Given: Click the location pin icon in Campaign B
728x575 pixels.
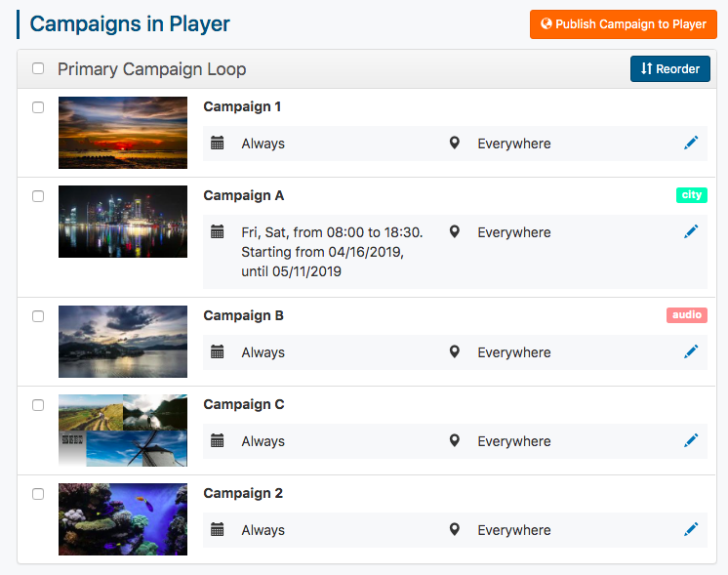Looking at the screenshot, I should (x=455, y=351).
